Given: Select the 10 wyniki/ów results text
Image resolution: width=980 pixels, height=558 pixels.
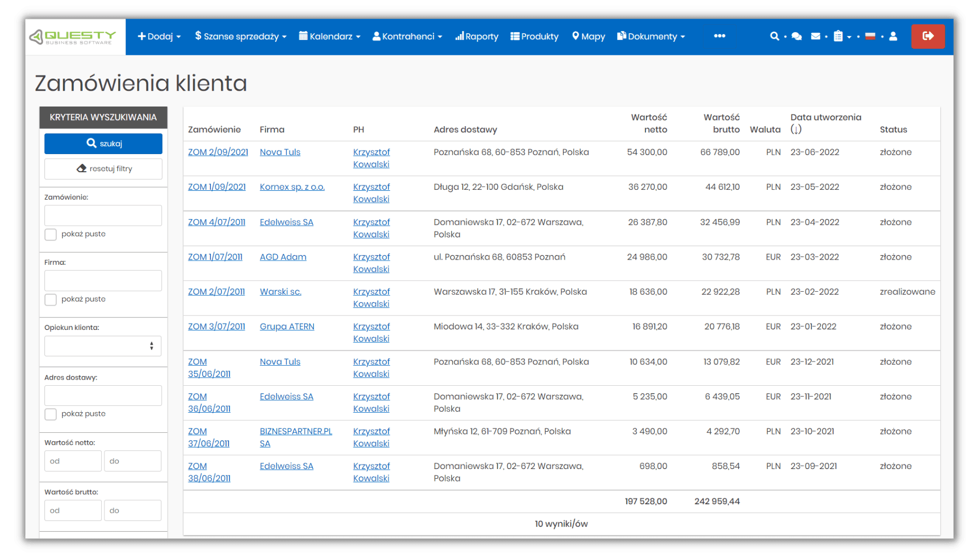Looking at the screenshot, I should point(561,524).
